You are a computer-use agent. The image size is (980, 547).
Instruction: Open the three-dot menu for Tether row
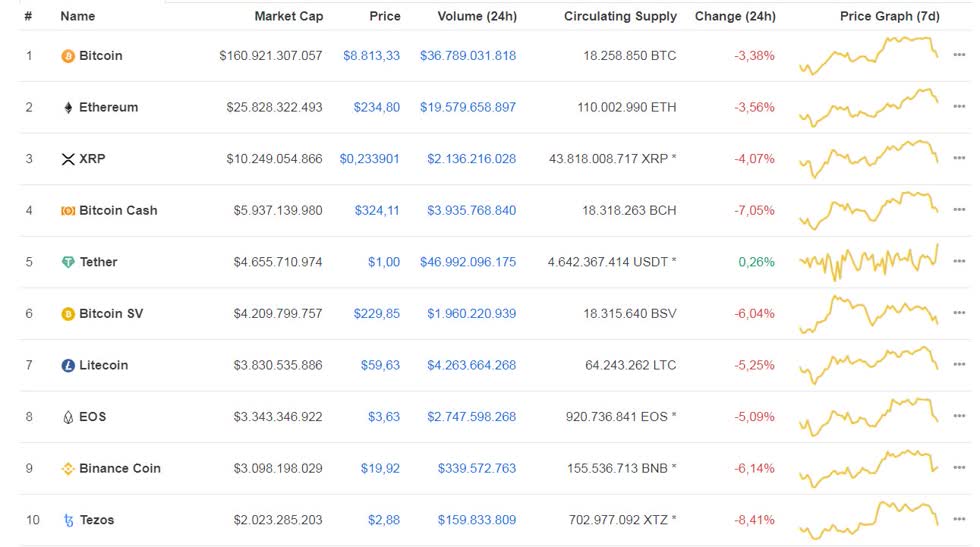[959, 261]
